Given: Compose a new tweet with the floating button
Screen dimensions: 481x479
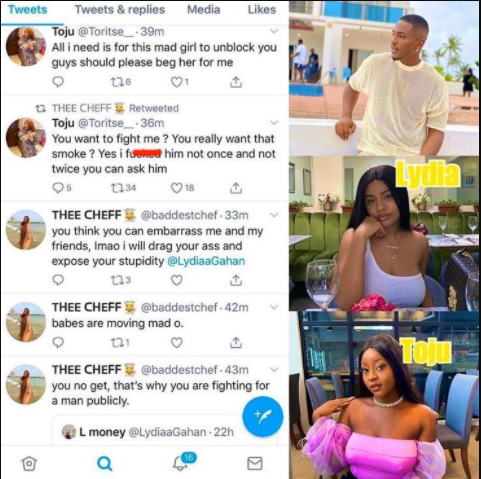Looking at the screenshot, I should (263, 416).
